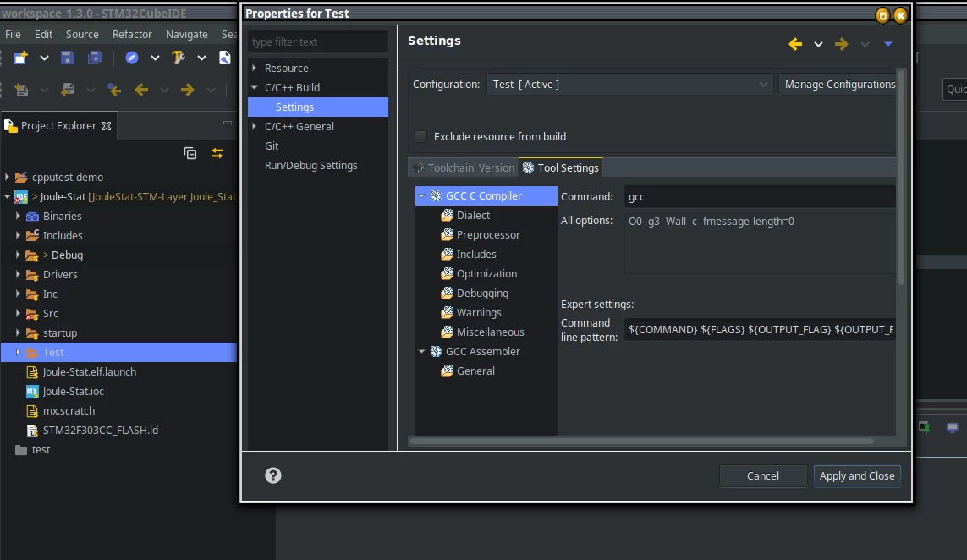The image size is (967, 560).
Task: Select Dialect under GCC C Compiler
Action: [x=473, y=215]
